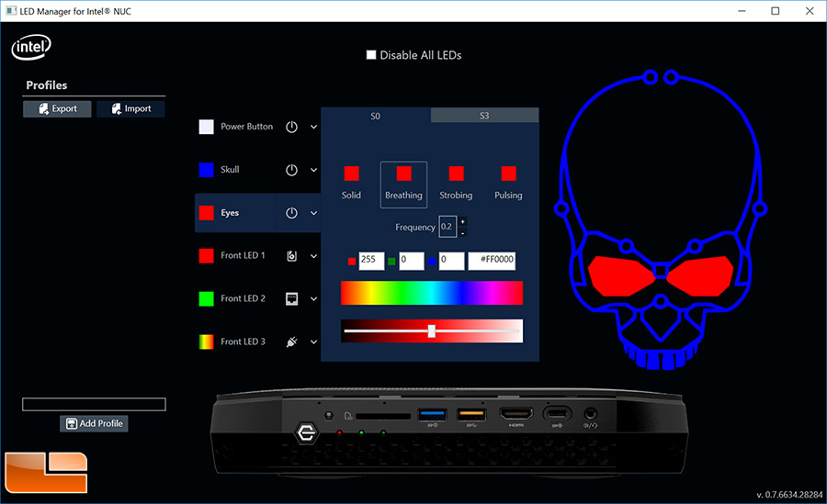
Task: Click the network icon for Front LED 2
Action: 291,299
